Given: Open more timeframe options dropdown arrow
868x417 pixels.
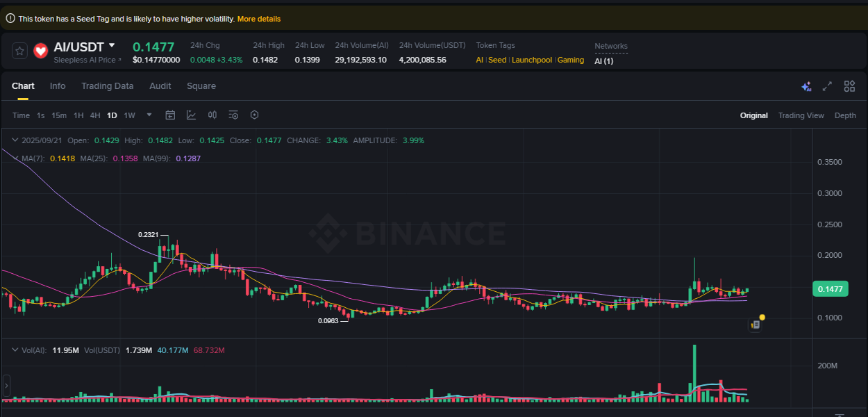Looking at the screenshot, I should tap(148, 115).
